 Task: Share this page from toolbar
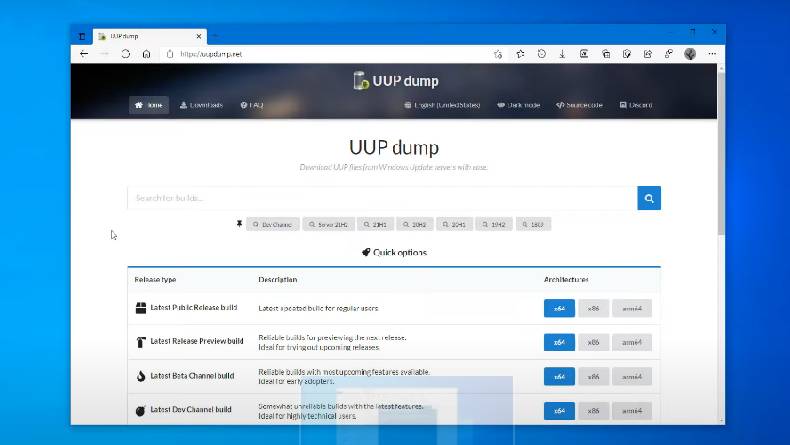click(648, 54)
